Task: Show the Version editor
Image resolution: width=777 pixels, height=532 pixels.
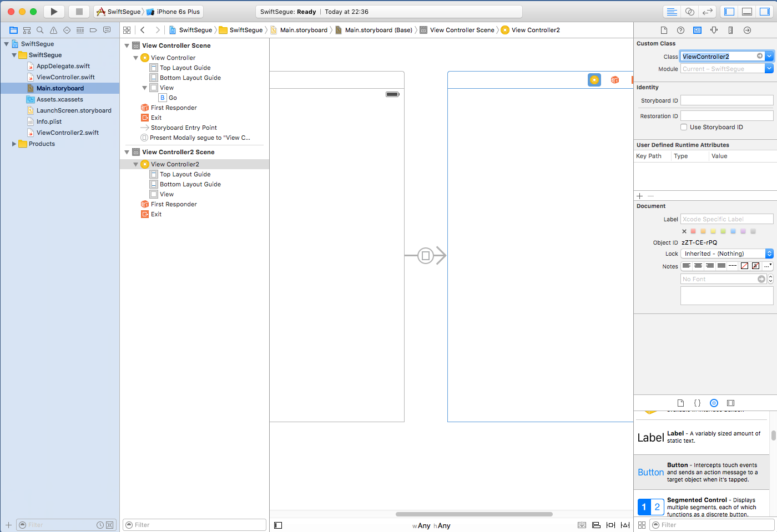Action: [x=708, y=12]
